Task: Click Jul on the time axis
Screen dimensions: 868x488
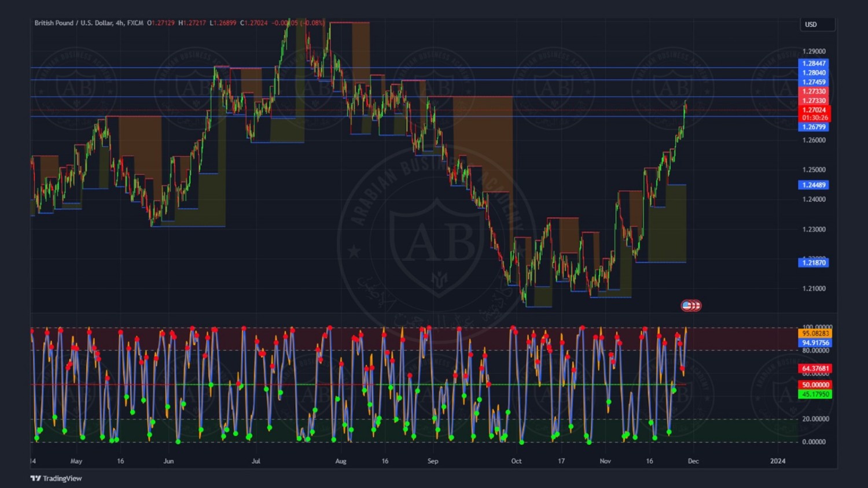Action: [256, 461]
